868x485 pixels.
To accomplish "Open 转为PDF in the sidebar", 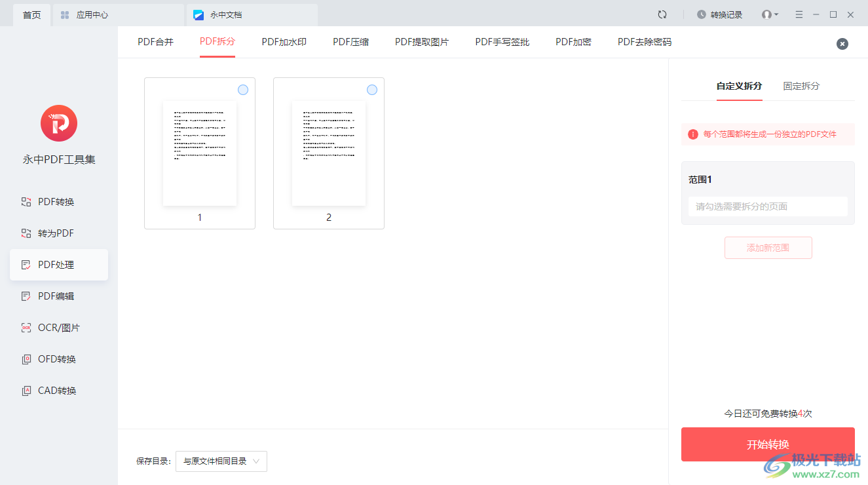I will coord(59,233).
